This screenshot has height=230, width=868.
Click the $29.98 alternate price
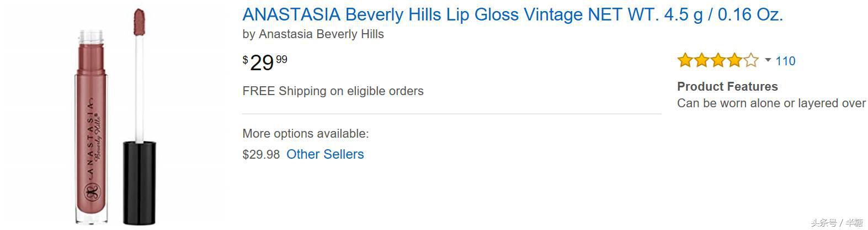pyautogui.click(x=261, y=154)
